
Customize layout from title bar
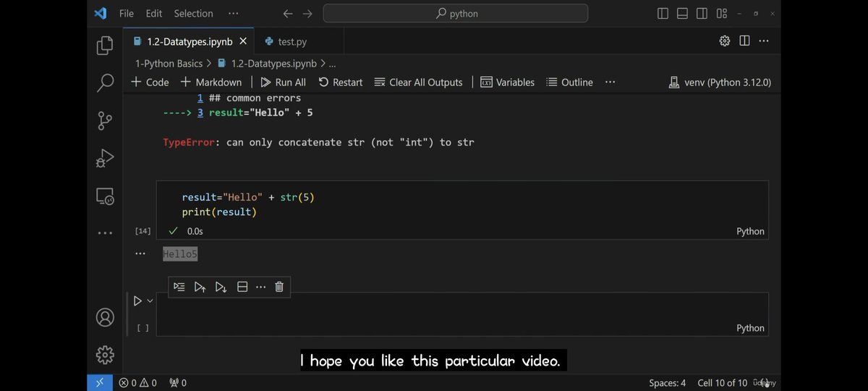click(x=721, y=14)
